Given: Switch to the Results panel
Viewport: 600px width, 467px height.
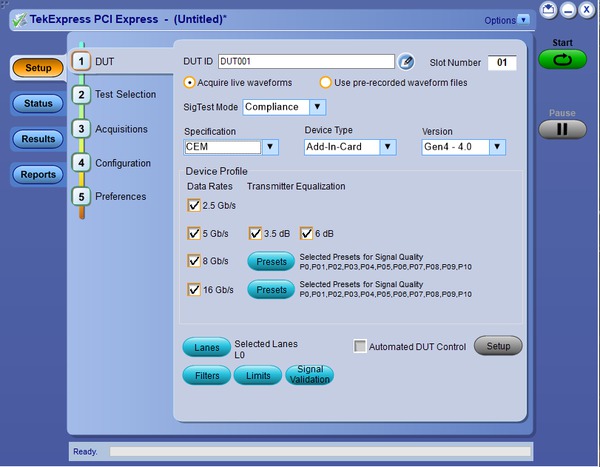Looking at the screenshot, I should click(x=38, y=139).
